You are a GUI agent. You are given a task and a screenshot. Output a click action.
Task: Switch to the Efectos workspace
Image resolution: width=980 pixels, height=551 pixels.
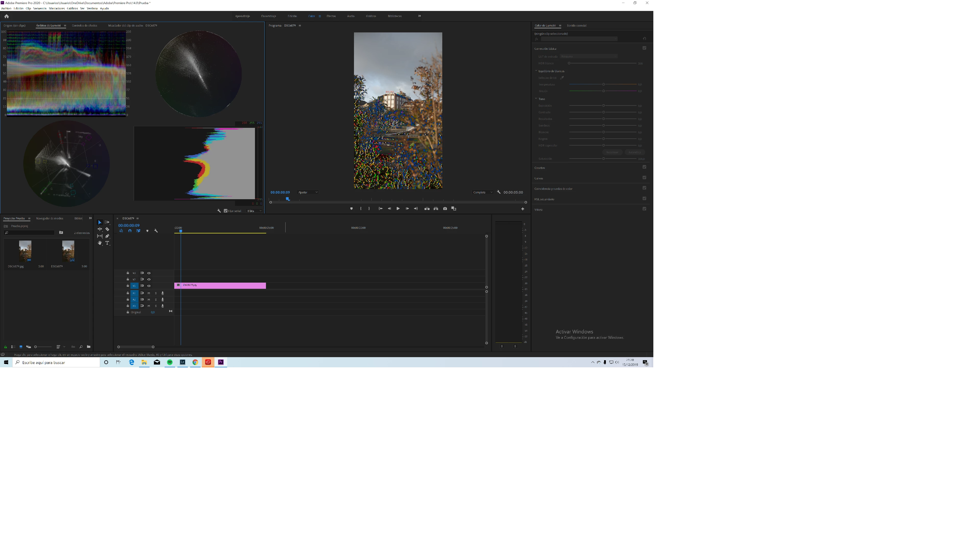click(331, 16)
